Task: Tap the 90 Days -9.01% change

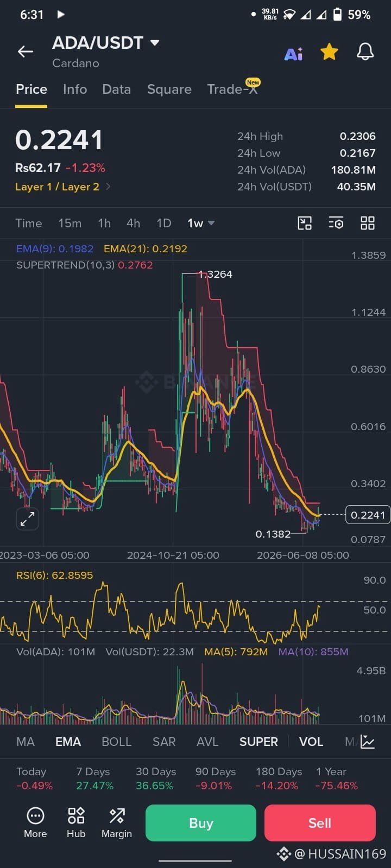Action: [x=216, y=778]
